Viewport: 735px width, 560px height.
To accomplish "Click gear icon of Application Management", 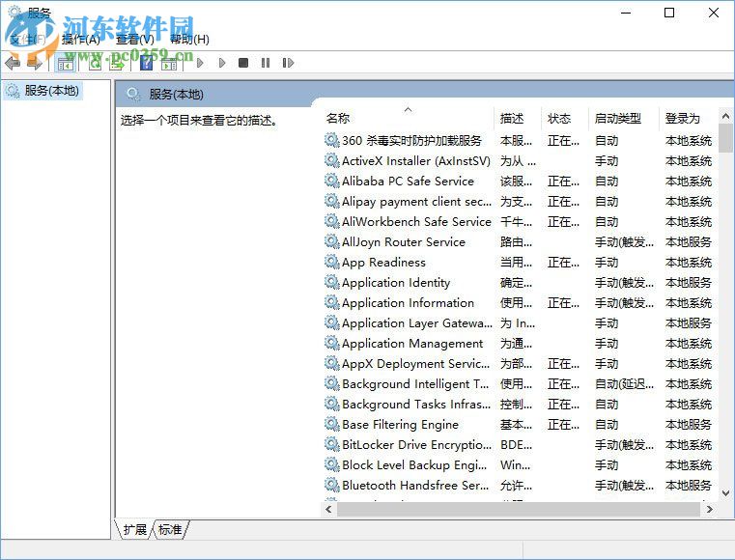I will click(332, 343).
